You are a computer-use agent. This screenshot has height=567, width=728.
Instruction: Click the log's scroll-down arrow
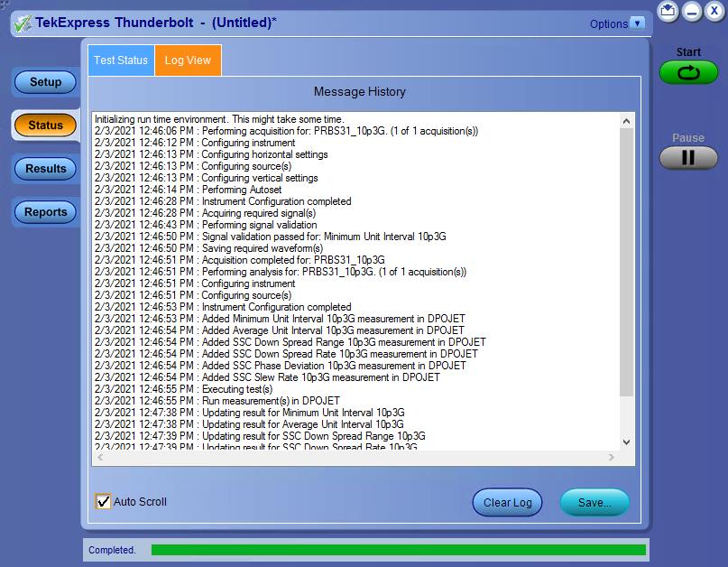(x=627, y=442)
